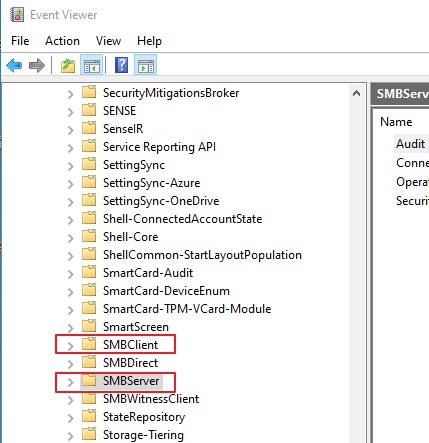
Task: Select the SMBClient tree item
Action: pos(130,345)
